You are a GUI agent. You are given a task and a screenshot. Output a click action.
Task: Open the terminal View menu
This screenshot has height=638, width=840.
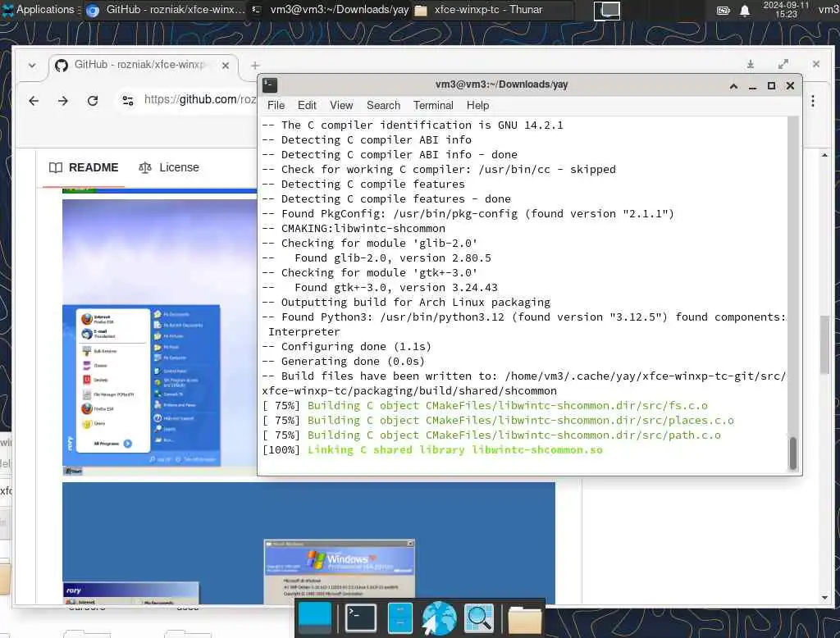tap(341, 106)
